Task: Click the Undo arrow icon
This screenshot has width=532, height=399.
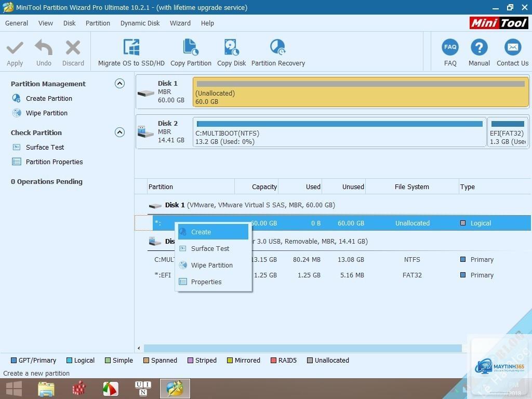Action: pos(44,47)
